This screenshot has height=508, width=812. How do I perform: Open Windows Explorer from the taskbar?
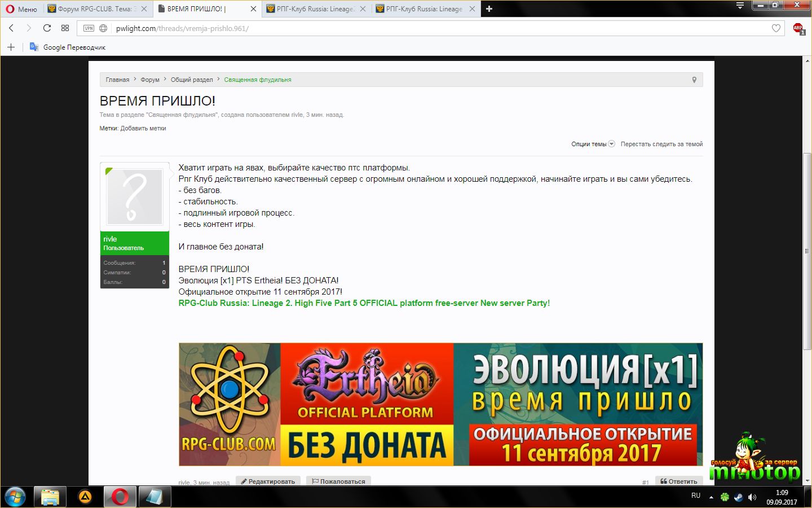(x=50, y=497)
